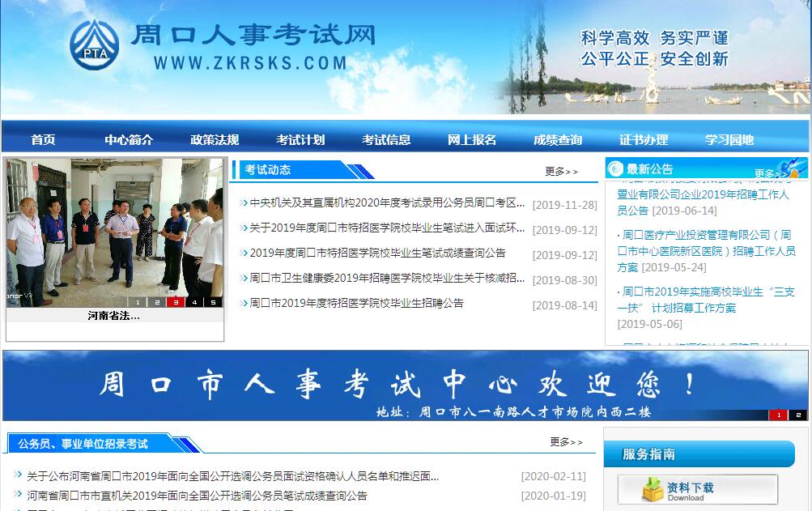Select banner indicator number 2
This screenshot has height=511, width=812.
coord(797,415)
